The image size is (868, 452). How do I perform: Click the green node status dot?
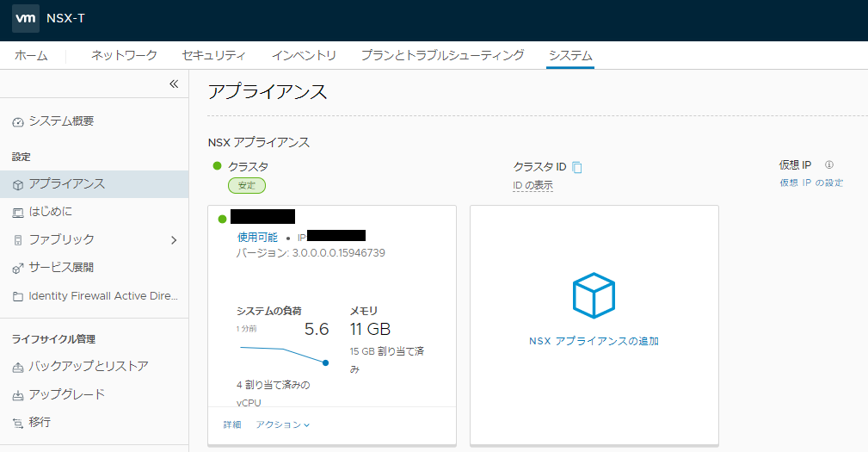tap(222, 219)
